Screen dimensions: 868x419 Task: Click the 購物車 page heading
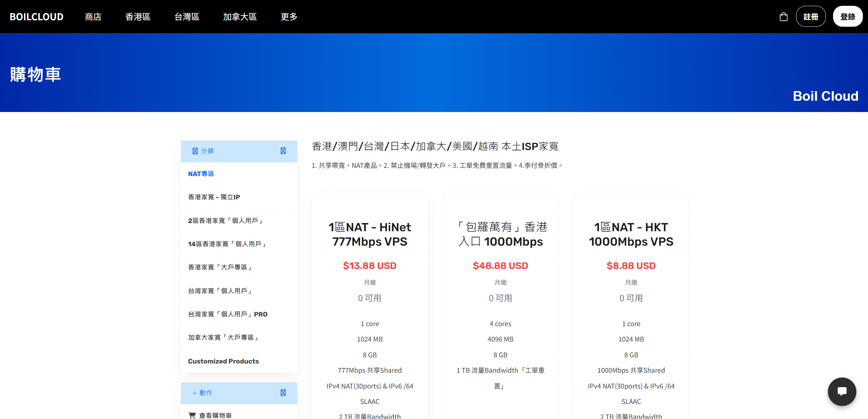tap(36, 74)
